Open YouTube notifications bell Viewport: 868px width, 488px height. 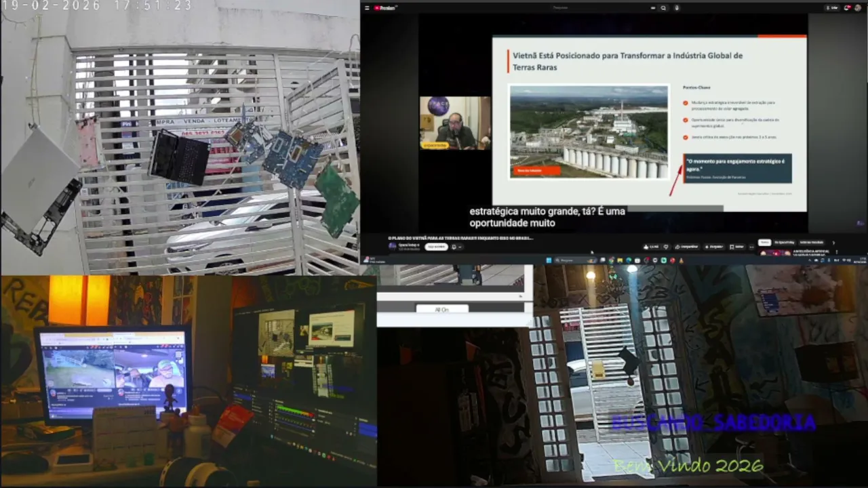[848, 8]
